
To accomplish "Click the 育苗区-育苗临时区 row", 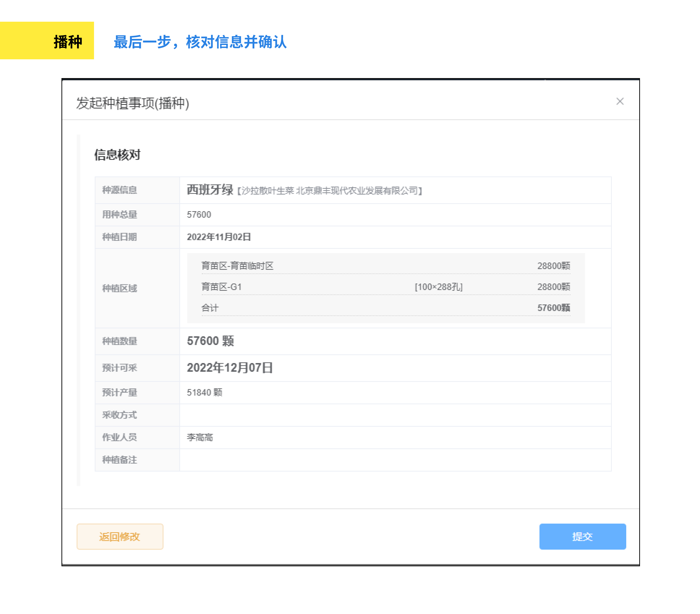I will (x=386, y=266).
